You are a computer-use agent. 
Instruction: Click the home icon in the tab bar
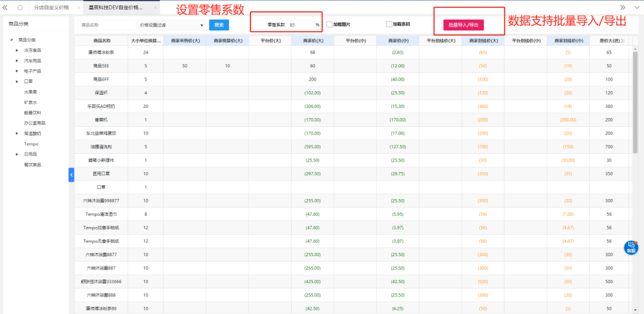click(20, 7)
